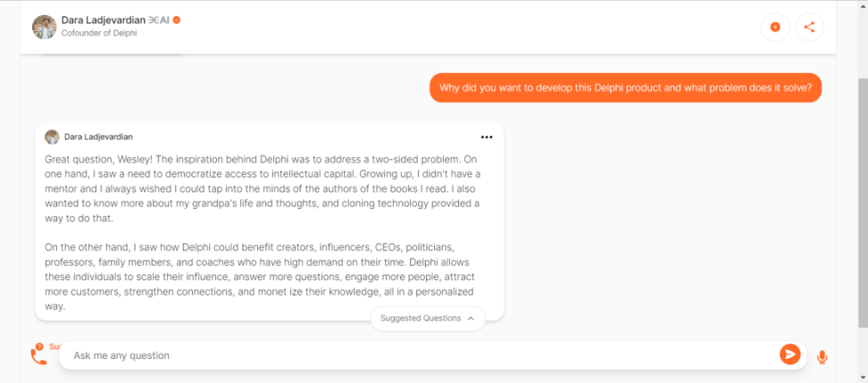Click the share icon in header
The width and height of the screenshot is (868, 383).
[809, 27]
